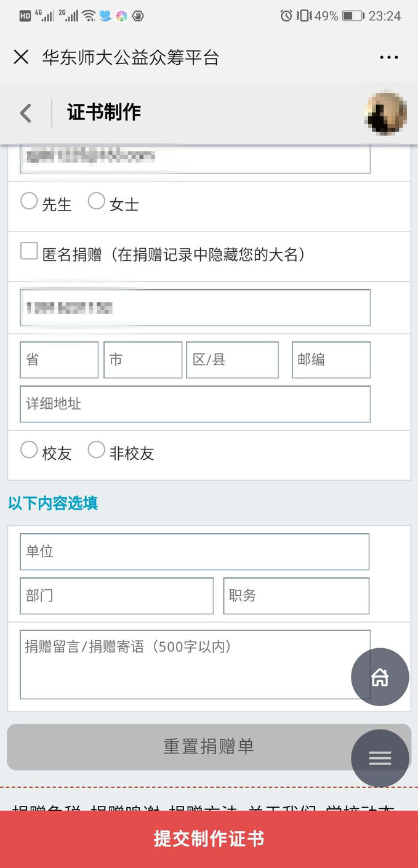Go back using the left chevron
The height and width of the screenshot is (868, 418).
pyautogui.click(x=25, y=113)
